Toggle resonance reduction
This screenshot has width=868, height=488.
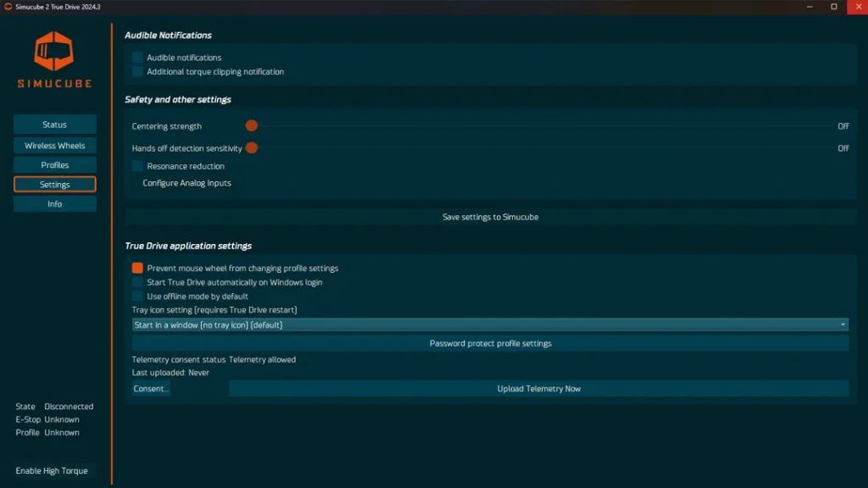(137, 166)
